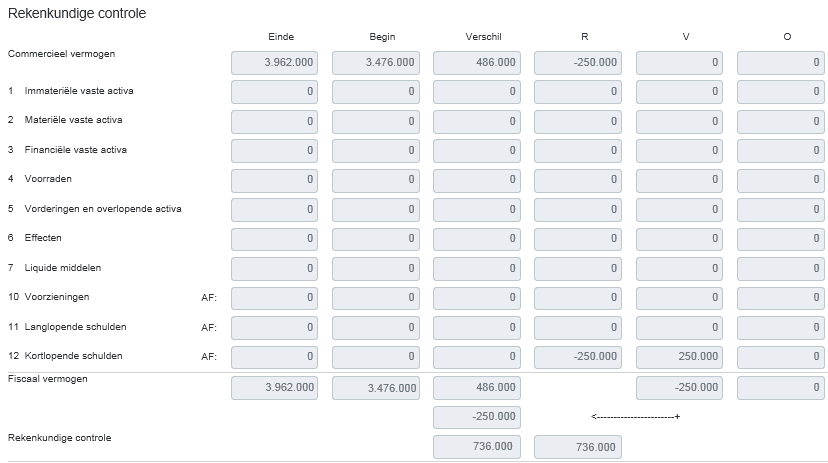This screenshot has height=463, width=828.
Task: Select Materiële vaste activa Begin field
Action: 376,121
